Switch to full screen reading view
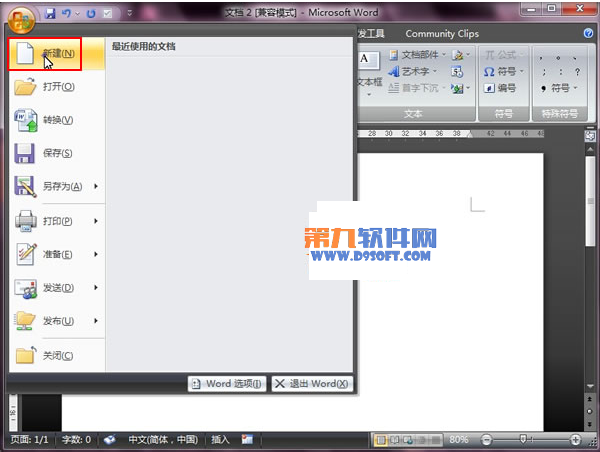Viewport: 600px width, 452px height. pos(394,440)
